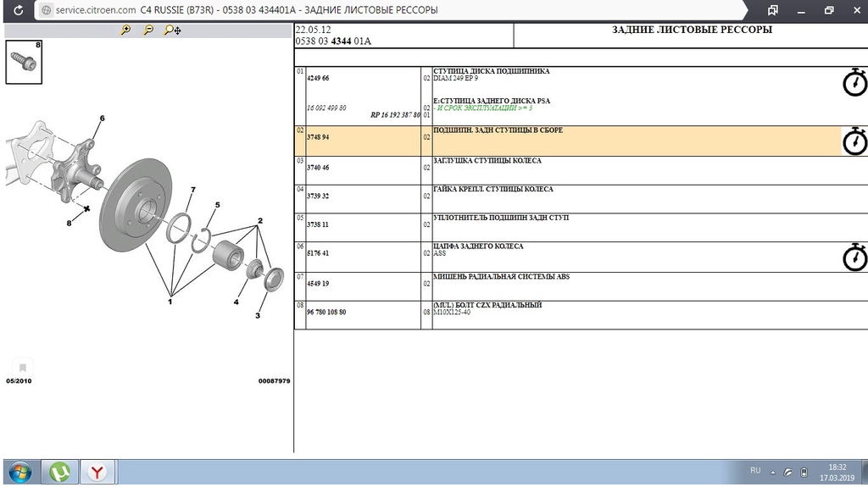Viewport: 868px width, 487px height.
Task: Click the globe site info icon
Action: click(47, 10)
